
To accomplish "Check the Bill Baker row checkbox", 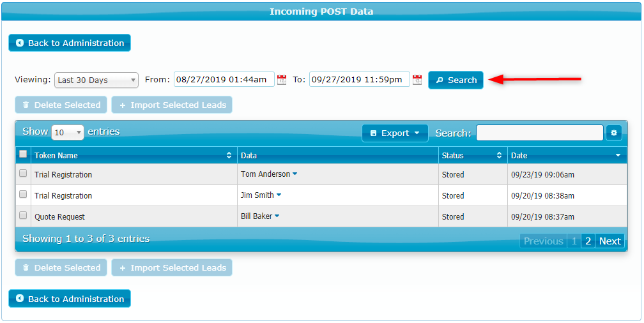I will 23,215.
